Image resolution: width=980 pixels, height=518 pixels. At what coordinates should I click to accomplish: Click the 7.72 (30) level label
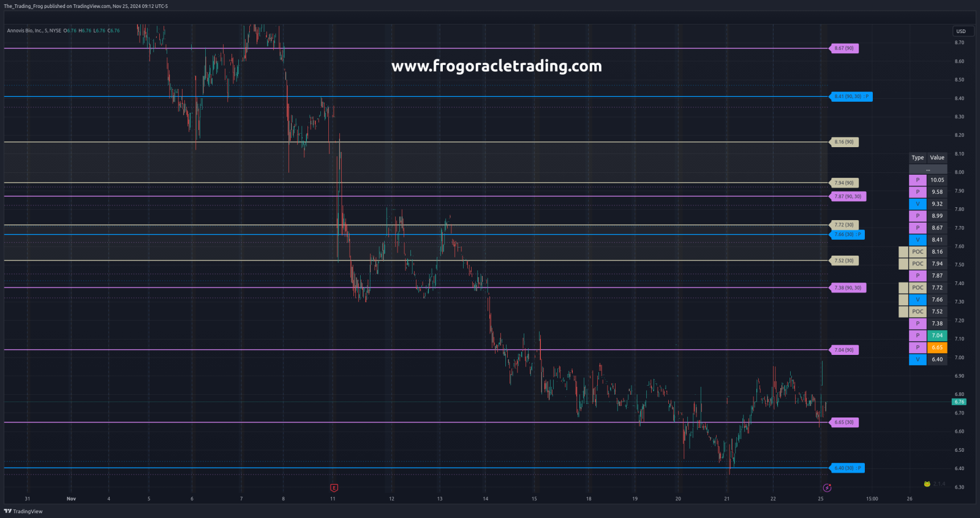pos(844,225)
